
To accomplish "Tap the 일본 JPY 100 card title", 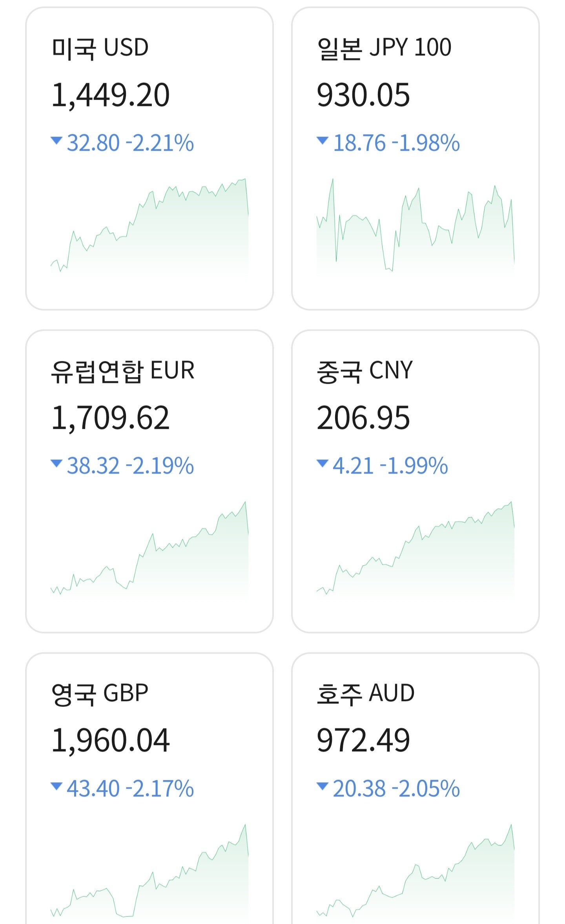I will 384,48.
